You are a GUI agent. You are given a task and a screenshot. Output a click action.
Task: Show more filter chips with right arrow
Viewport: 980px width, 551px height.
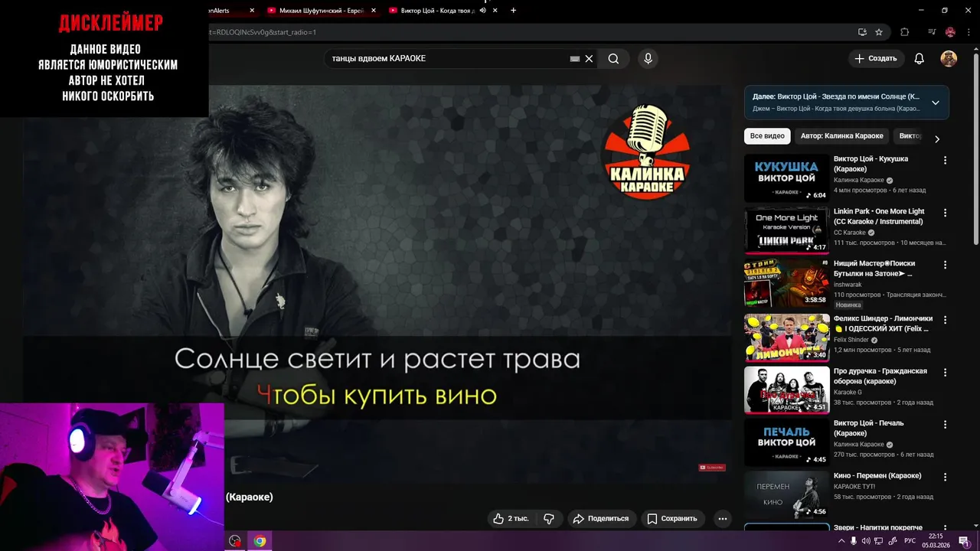[937, 139]
